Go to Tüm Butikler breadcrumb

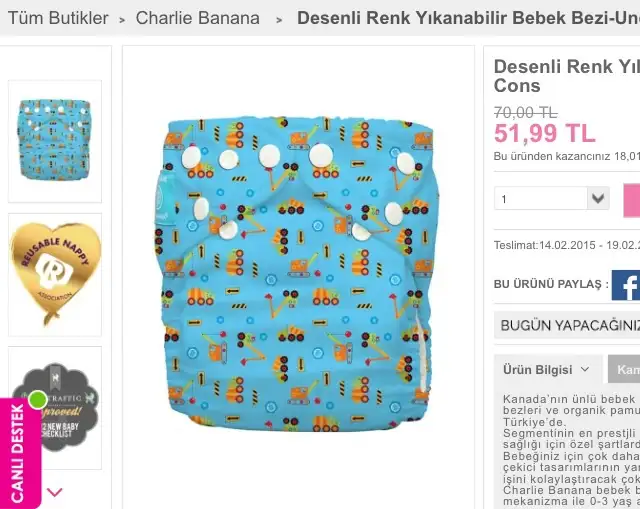(x=58, y=18)
